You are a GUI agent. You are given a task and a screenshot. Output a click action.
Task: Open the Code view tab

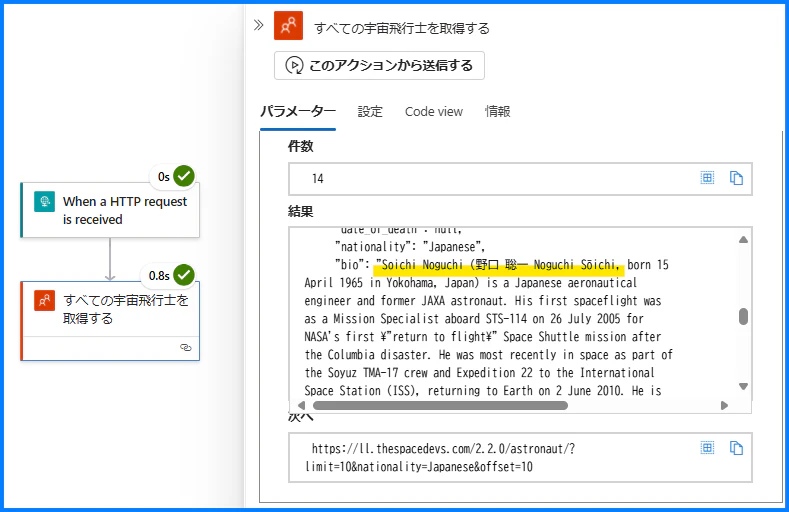pos(434,112)
